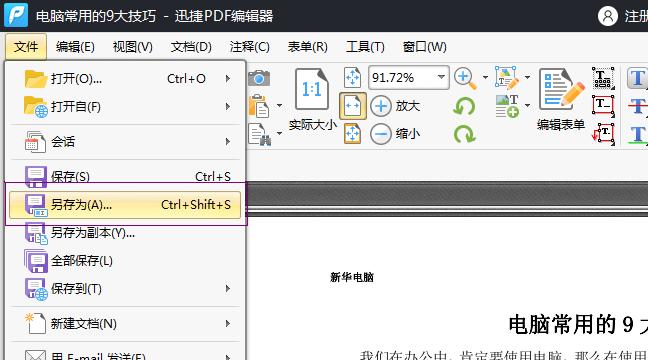
Task: Click the typewriter text tool icon
Action: click(603, 78)
